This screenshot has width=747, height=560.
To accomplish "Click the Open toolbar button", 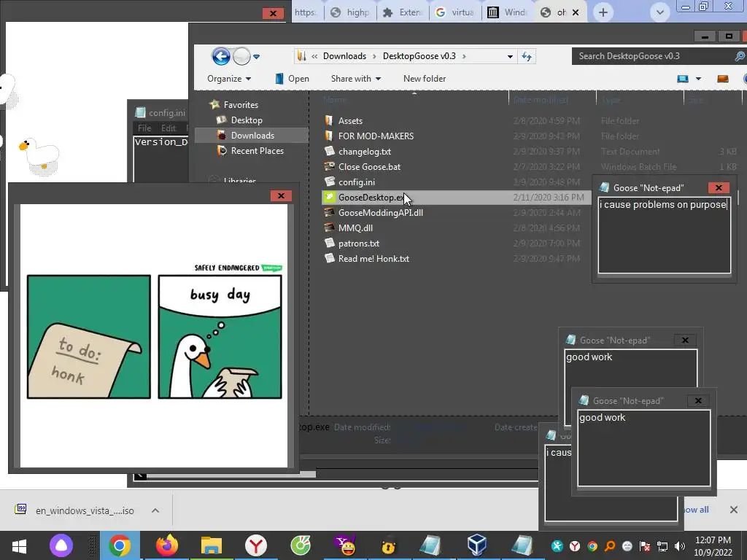I will [x=293, y=79].
